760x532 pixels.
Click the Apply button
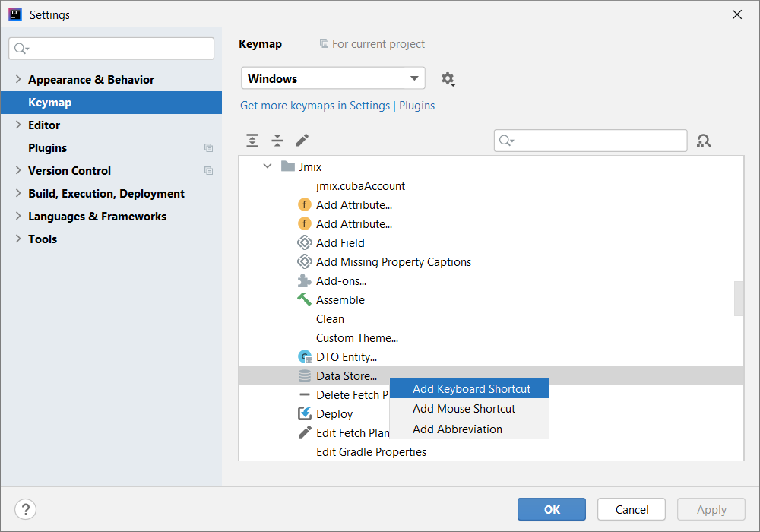(x=711, y=509)
